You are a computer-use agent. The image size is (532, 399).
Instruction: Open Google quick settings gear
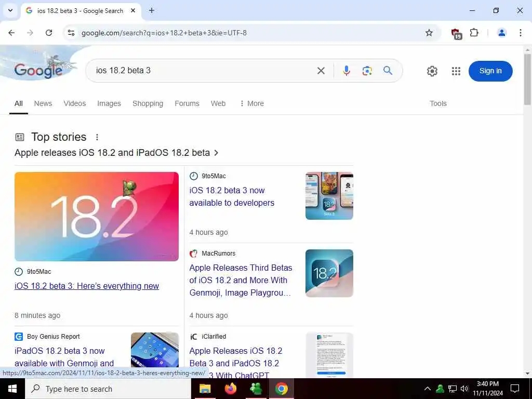pos(432,71)
